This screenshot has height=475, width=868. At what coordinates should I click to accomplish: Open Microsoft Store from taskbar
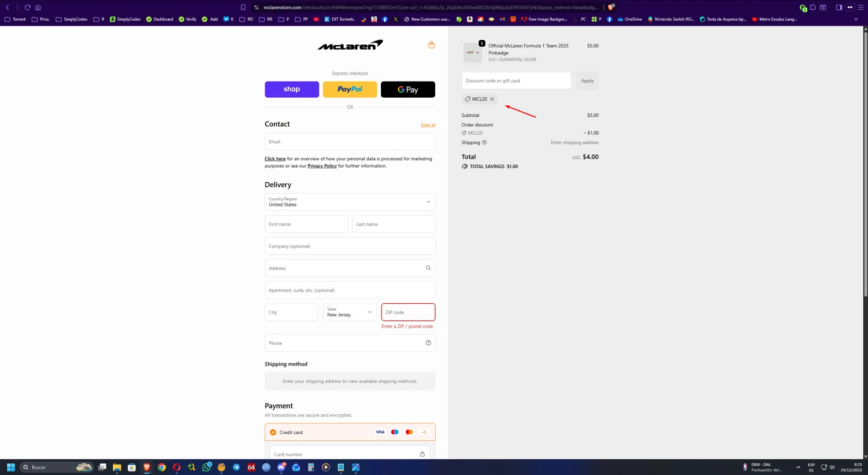(x=132, y=467)
